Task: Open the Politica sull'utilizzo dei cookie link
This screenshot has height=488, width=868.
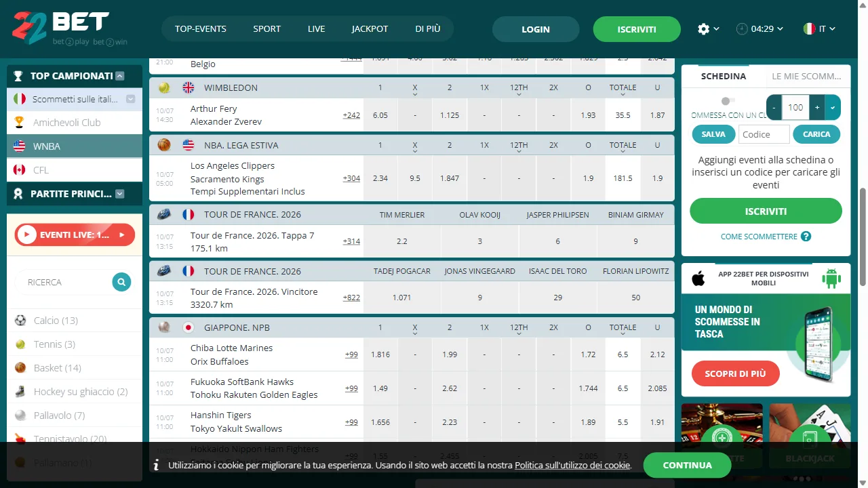Action: coord(573,466)
